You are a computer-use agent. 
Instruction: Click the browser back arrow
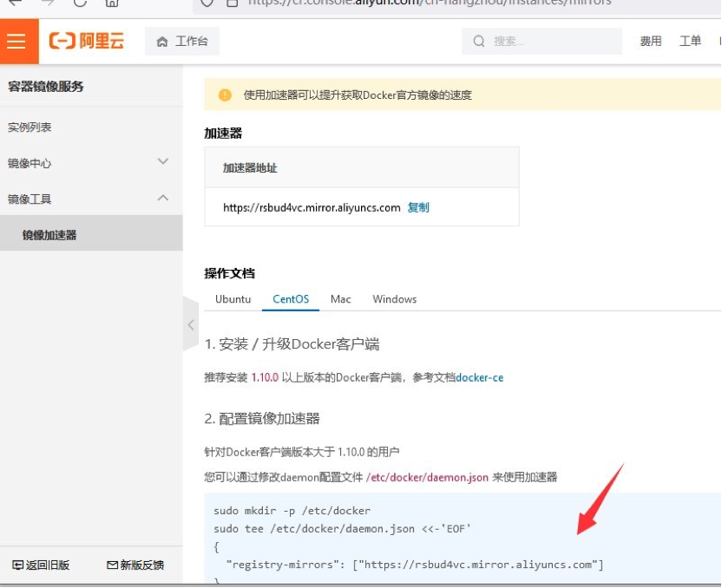coord(16,3)
